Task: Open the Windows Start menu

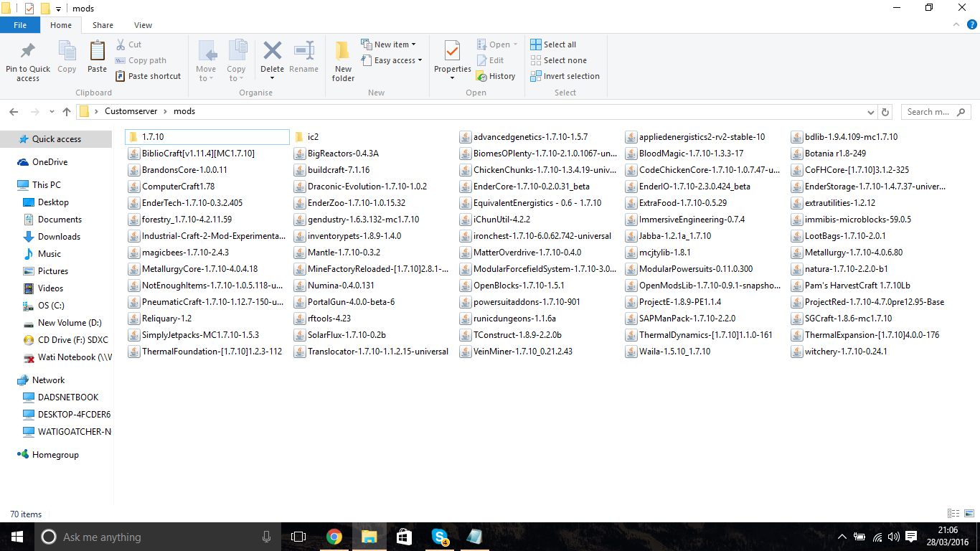Action: [17, 537]
